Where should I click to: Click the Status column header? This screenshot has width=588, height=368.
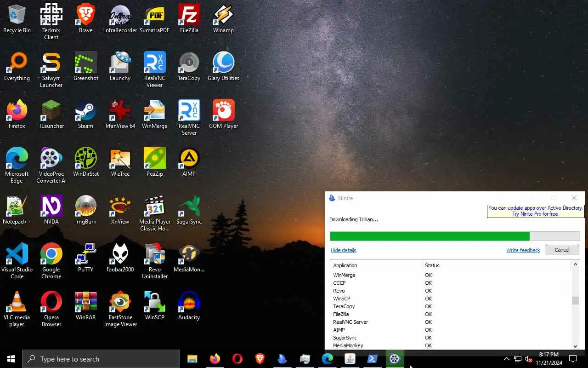tap(497, 265)
